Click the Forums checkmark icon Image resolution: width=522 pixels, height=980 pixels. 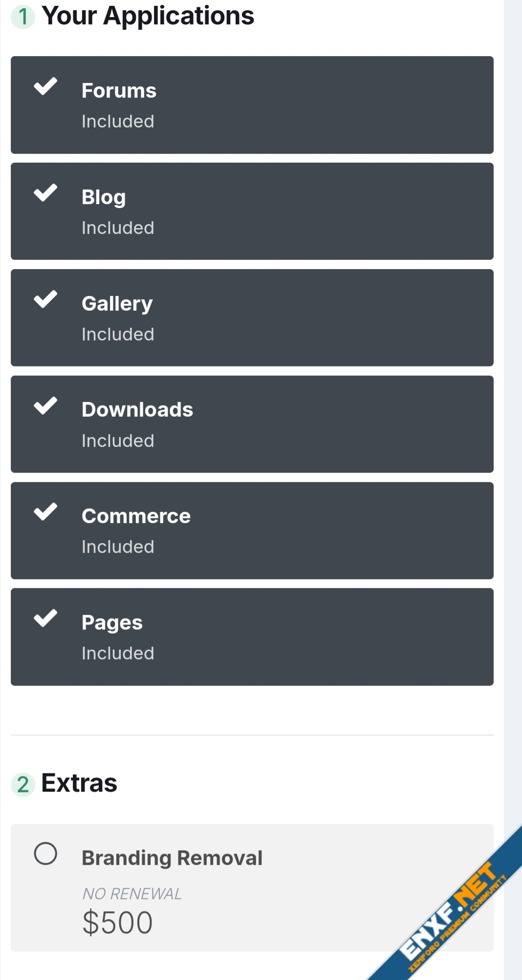click(45, 86)
